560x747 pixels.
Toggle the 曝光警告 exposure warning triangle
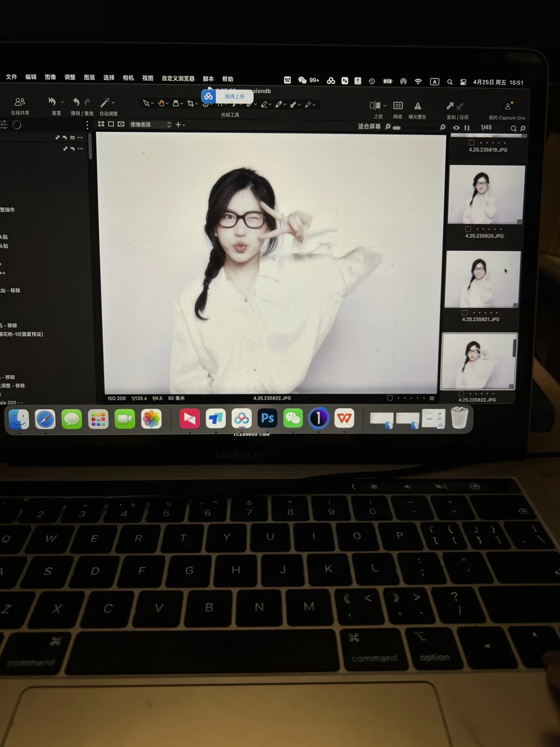pos(417,106)
